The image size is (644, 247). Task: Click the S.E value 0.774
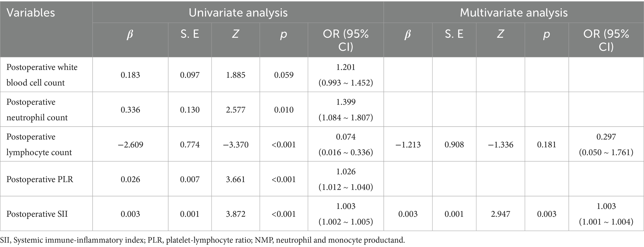pos(190,145)
